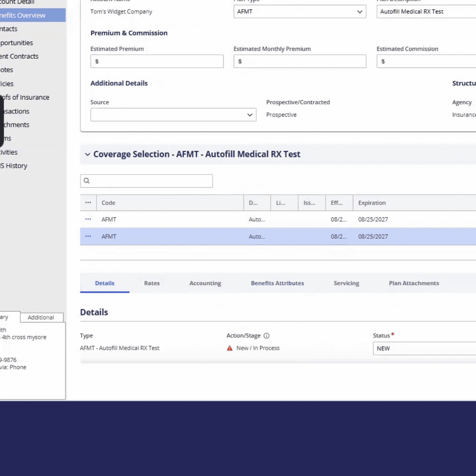Open the Plan Type AFMT dropdown

(299, 12)
